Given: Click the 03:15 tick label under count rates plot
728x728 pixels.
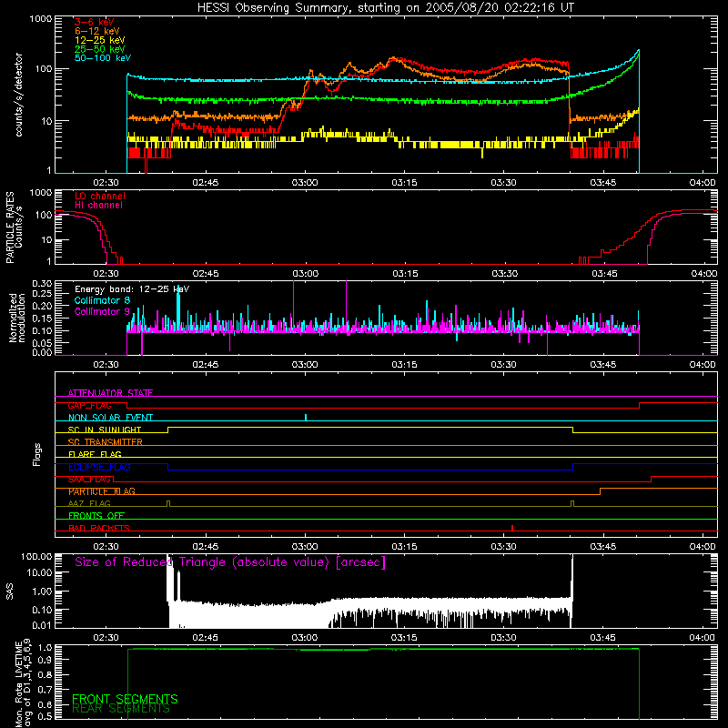Looking at the screenshot, I should coord(404,183).
